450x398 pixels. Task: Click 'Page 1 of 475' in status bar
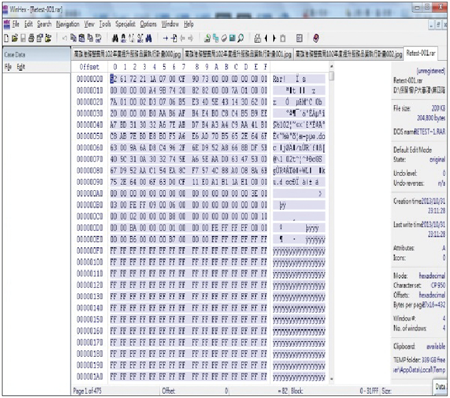[x=87, y=390]
